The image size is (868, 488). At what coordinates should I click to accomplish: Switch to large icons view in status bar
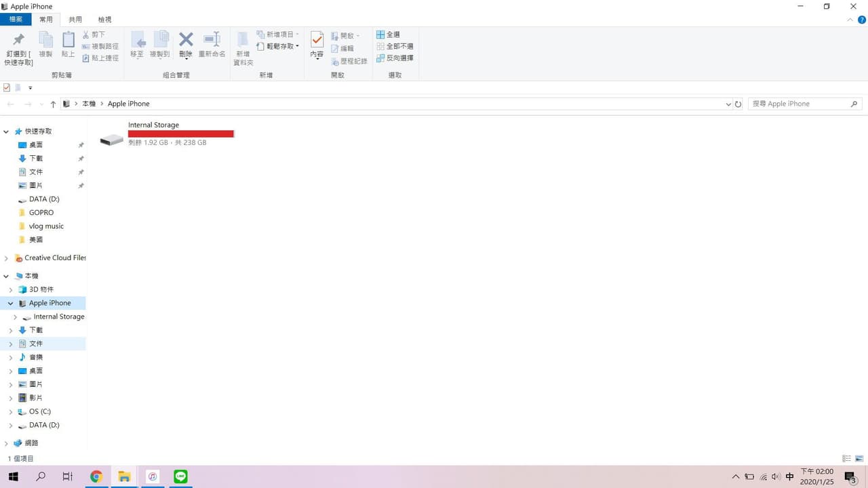click(x=859, y=459)
